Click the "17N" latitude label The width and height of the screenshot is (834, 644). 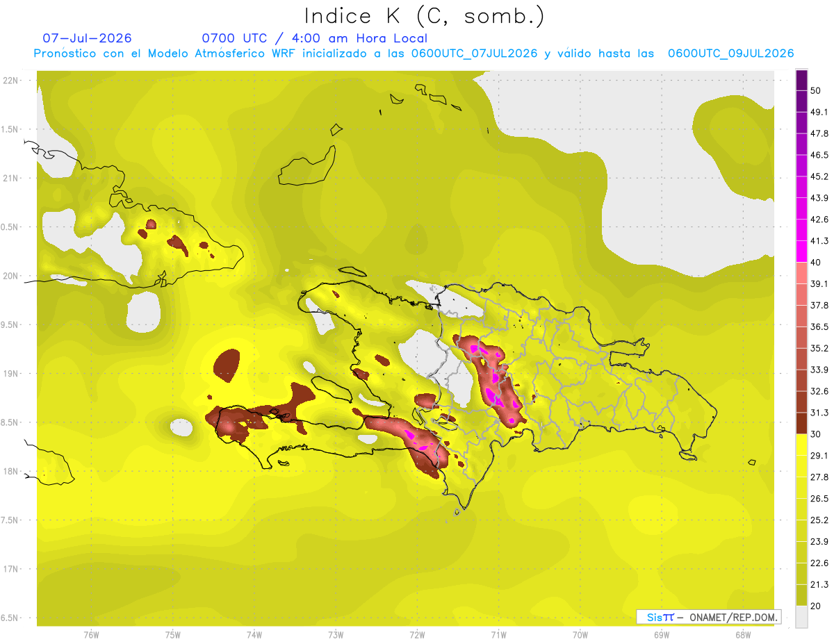(x=10, y=569)
